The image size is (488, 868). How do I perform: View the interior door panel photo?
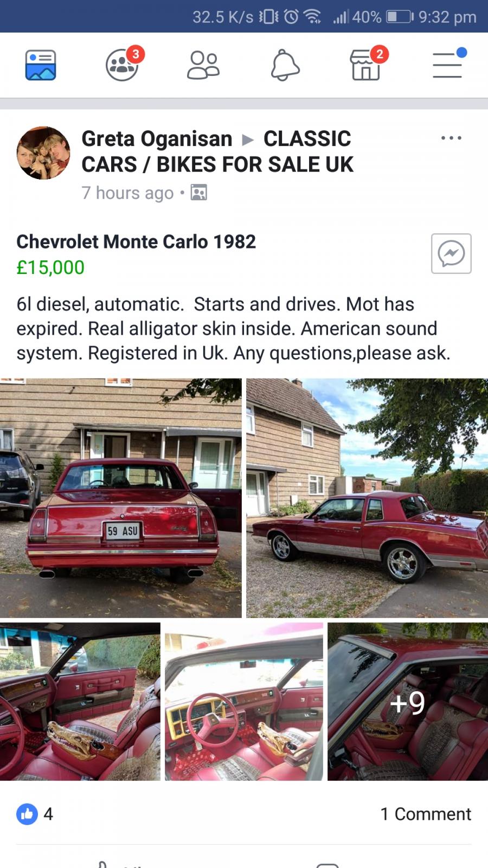[x=80, y=701]
